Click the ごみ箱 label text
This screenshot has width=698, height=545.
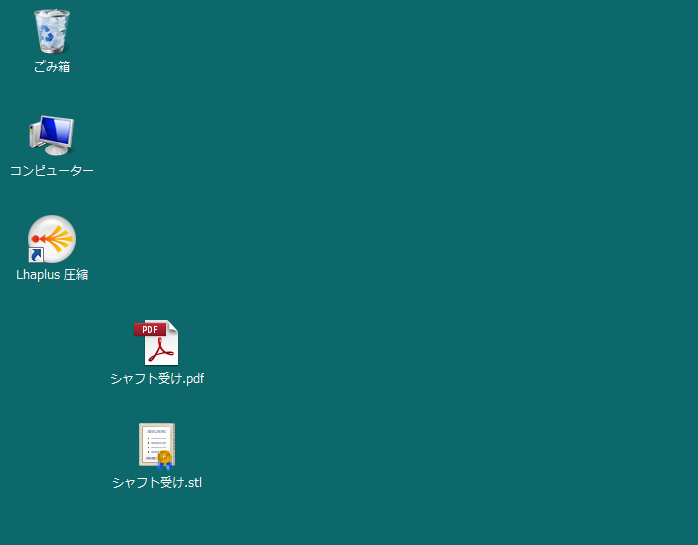[52, 67]
